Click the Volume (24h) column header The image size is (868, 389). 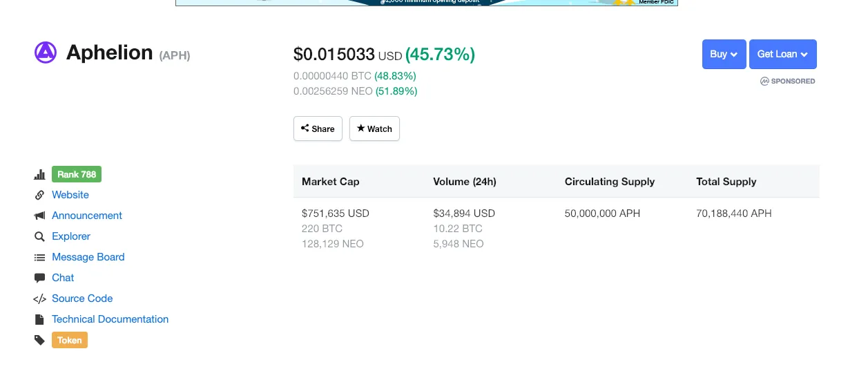click(465, 182)
